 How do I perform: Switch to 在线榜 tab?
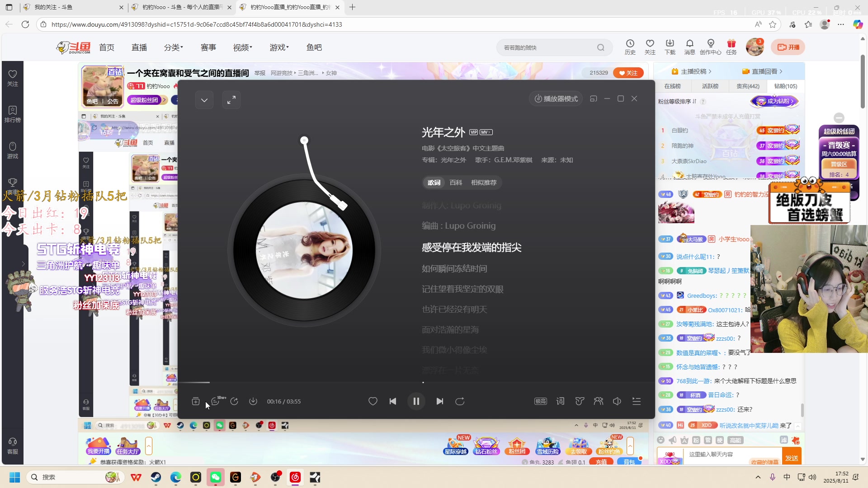[x=672, y=86]
